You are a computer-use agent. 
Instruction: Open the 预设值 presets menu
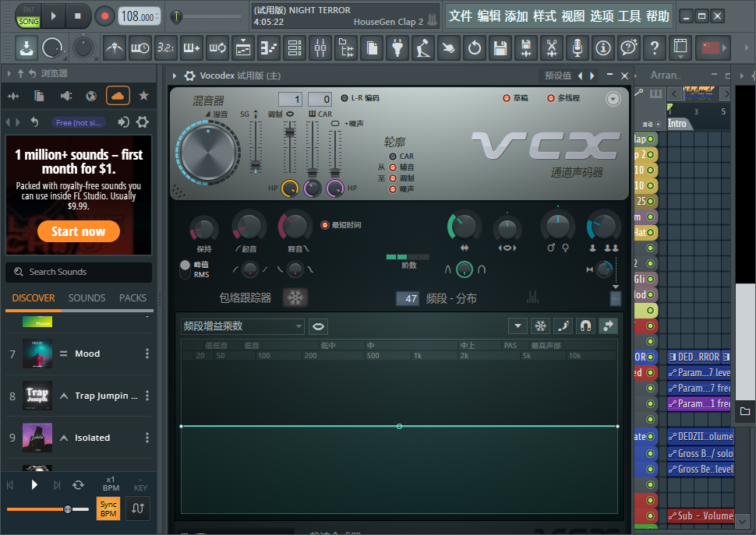(558, 76)
